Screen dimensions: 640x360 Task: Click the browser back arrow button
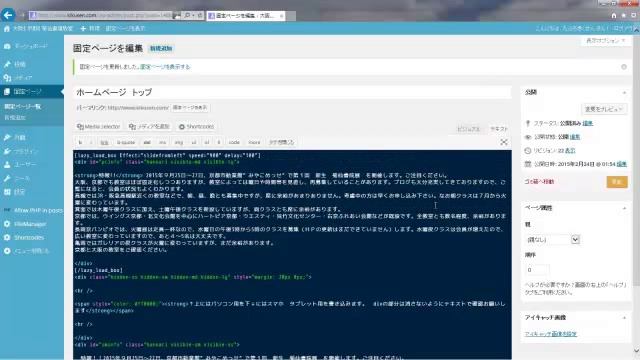[x=8, y=16]
